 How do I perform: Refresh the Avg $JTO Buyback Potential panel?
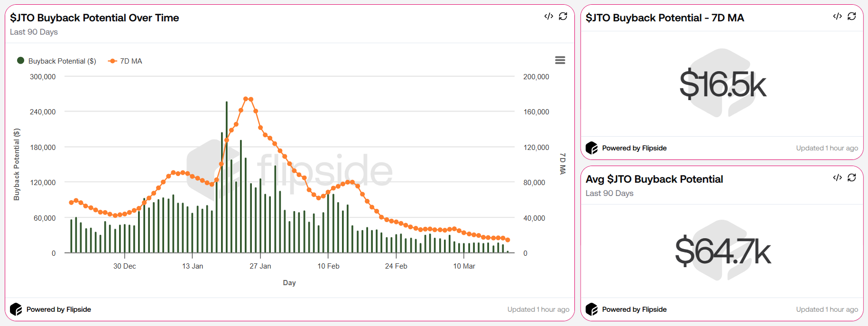(x=852, y=178)
